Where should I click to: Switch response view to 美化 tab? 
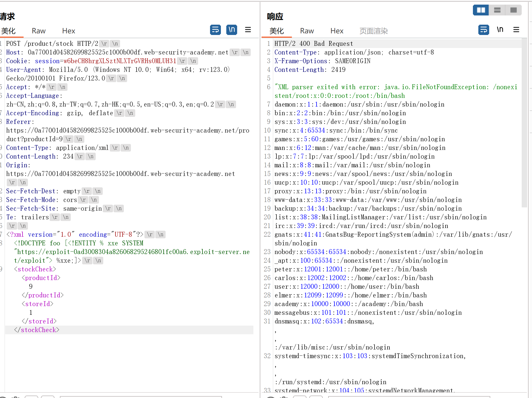277,31
